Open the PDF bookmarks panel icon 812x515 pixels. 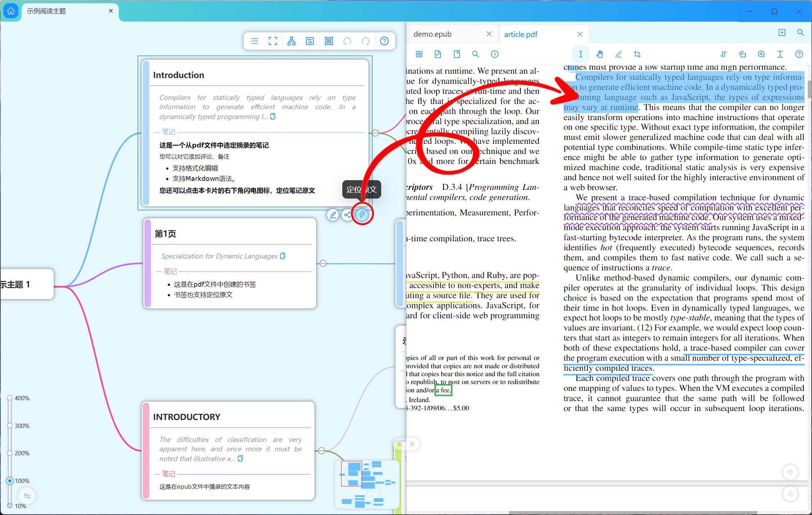click(457, 54)
